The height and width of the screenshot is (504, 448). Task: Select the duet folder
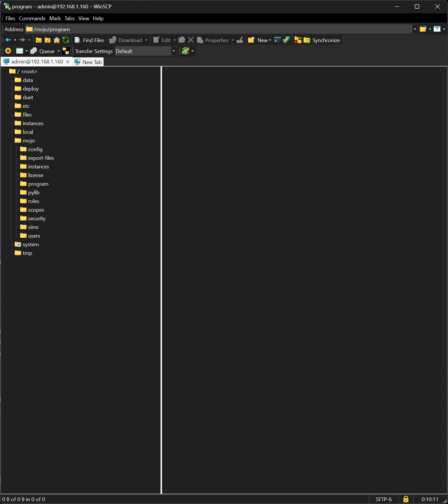pos(24,97)
